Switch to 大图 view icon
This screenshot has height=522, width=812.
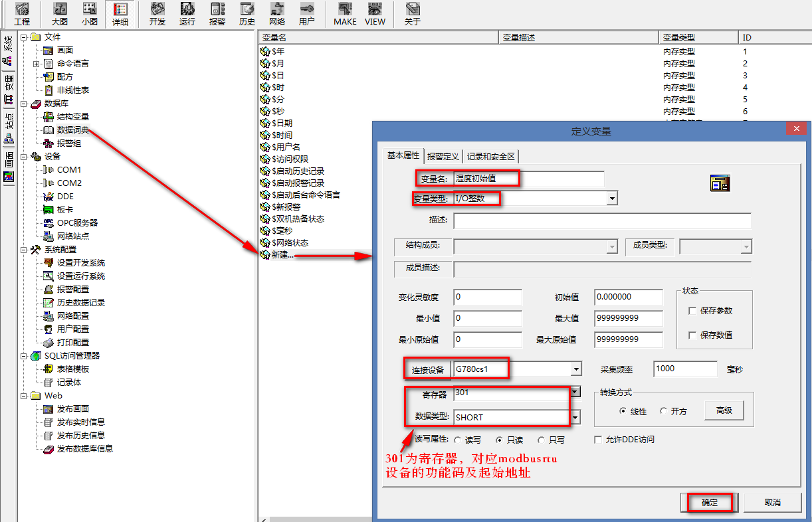[60, 13]
